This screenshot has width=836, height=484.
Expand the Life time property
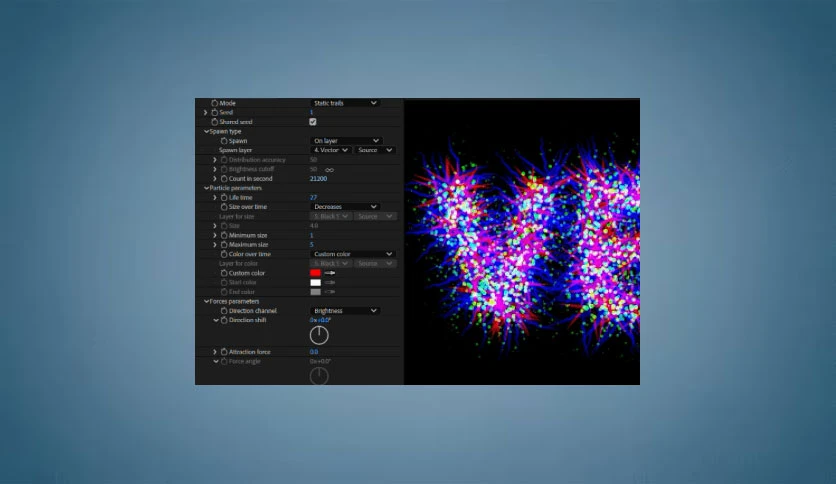(x=215, y=197)
